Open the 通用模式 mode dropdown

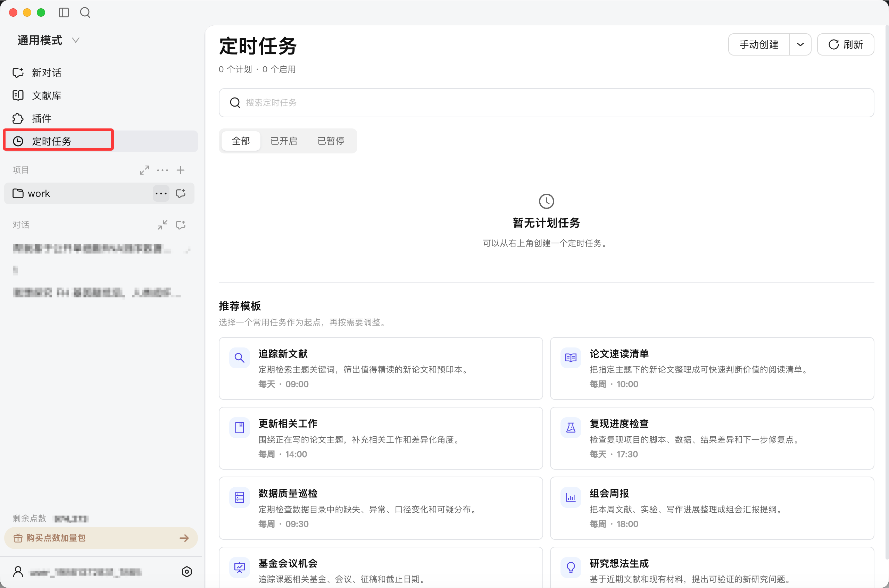click(49, 40)
